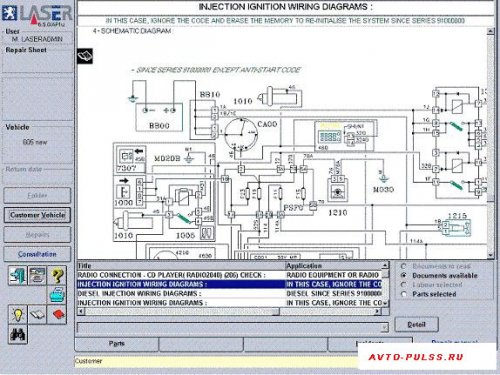Click the CA00 ignition switch symbol
This screenshot has height=375, width=500.
(241, 134)
